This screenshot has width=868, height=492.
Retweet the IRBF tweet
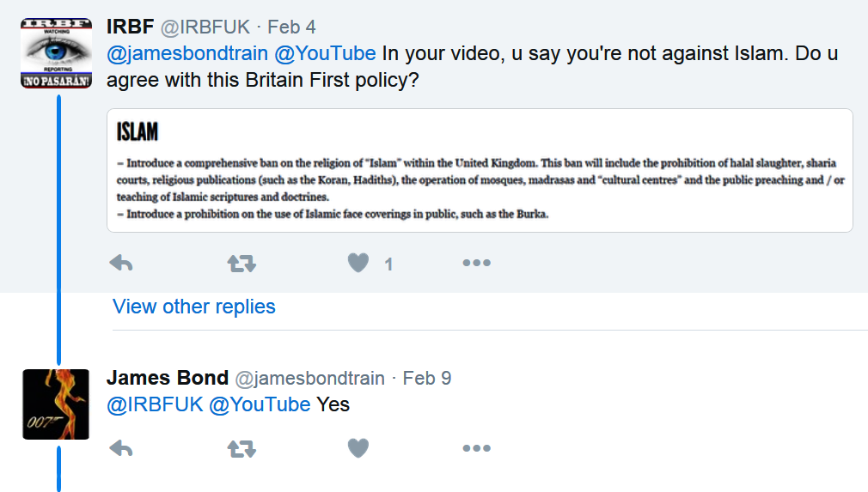[x=241, y=264]
